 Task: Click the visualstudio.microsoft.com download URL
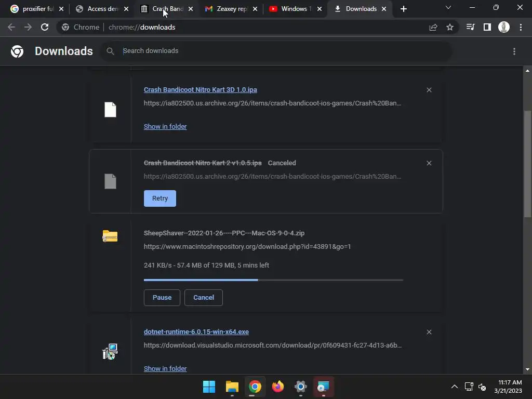tap(272, 345)
